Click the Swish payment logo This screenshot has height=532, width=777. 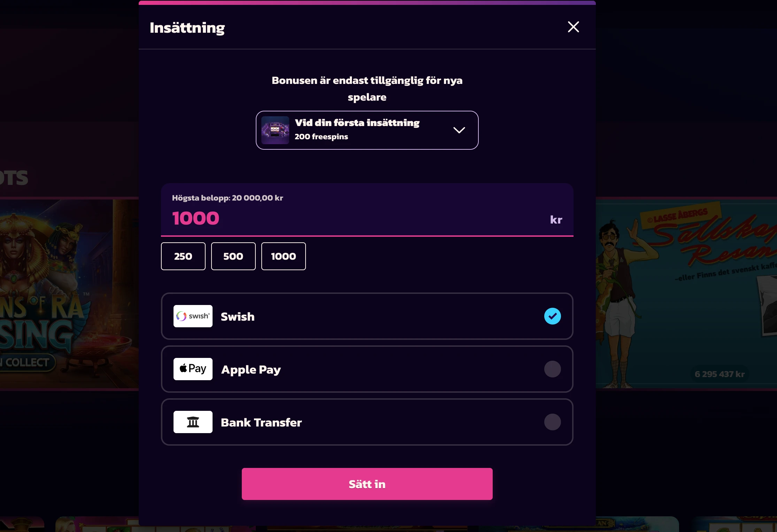click(193, 316)
